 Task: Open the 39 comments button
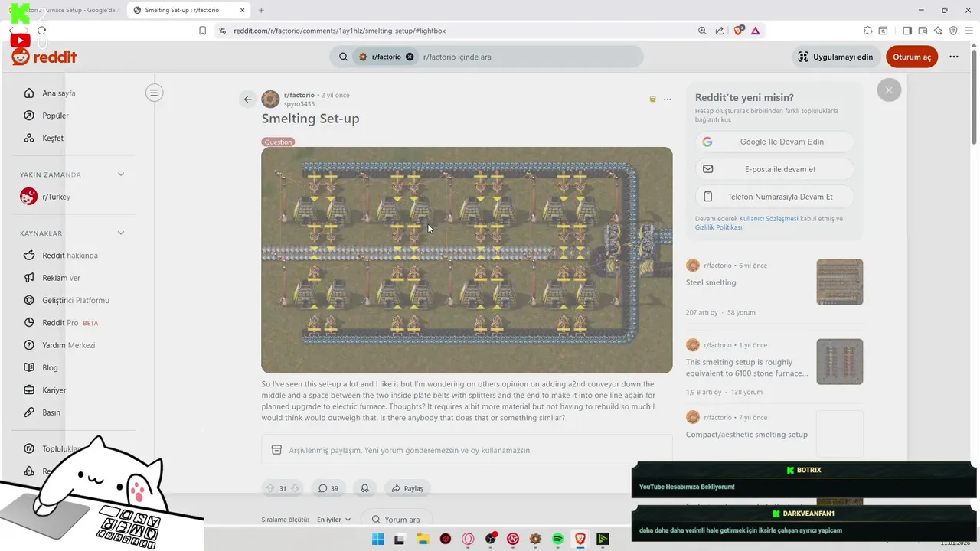pos(328,488)
